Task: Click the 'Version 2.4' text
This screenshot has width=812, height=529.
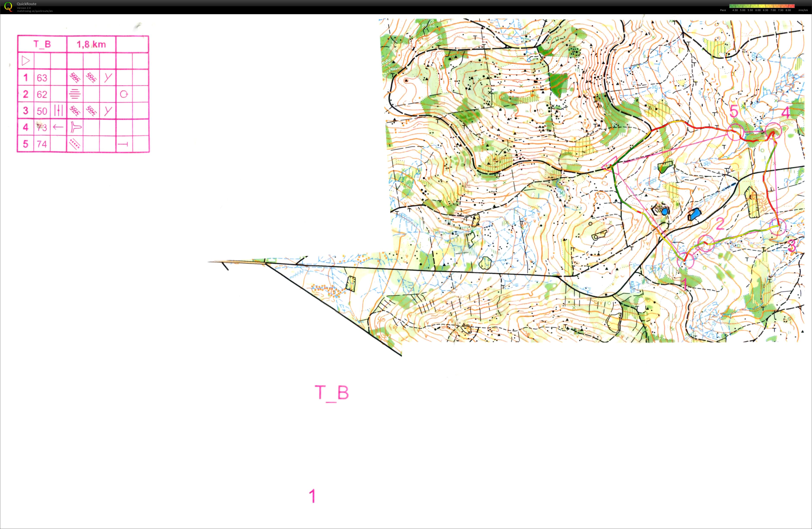Action: [x=24, y=8]
